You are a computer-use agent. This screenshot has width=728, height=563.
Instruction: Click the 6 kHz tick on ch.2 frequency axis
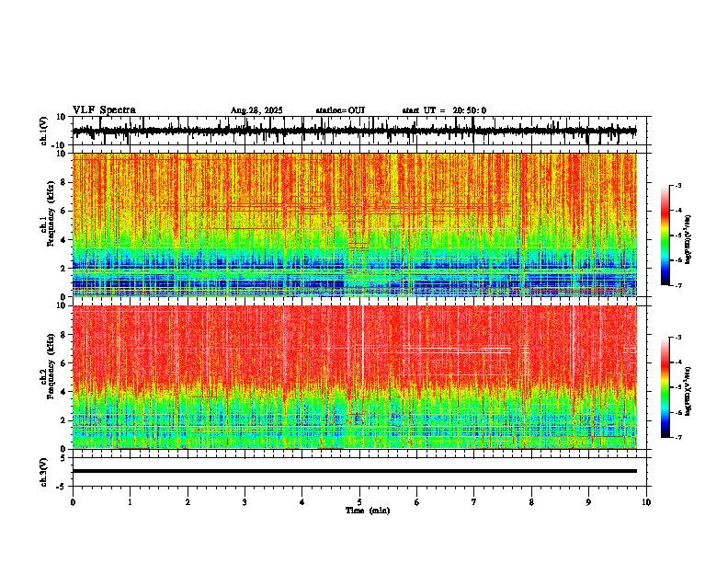(63, 362)
